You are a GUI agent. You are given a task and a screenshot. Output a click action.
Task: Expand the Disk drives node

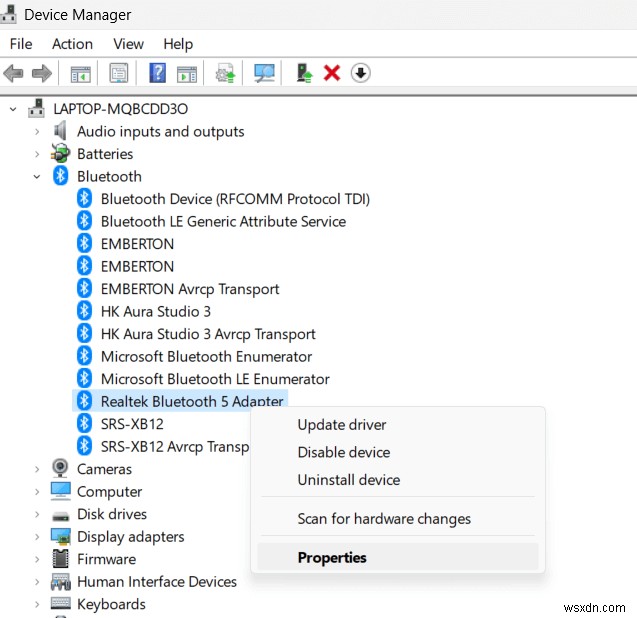coord(37,514)
